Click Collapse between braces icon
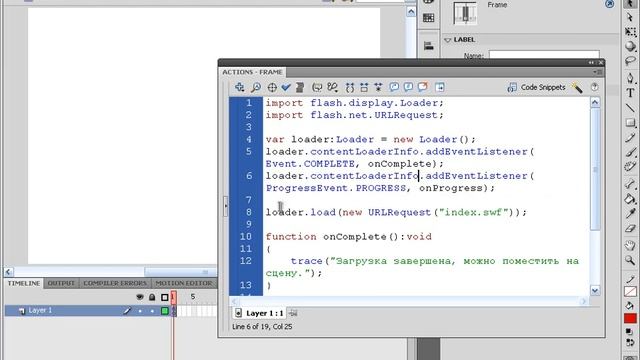The width and height of the screenshot is (640, 360). point(350,87)
